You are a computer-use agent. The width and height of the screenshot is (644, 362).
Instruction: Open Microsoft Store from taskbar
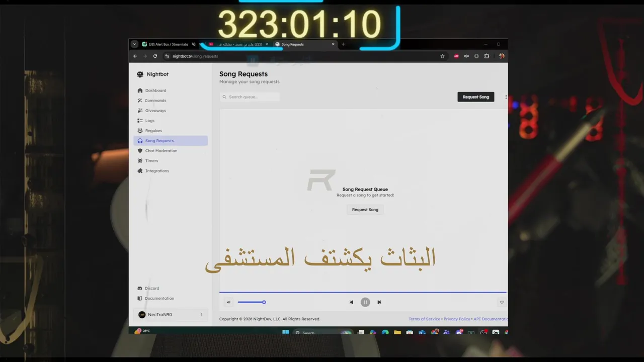[410, 332]
